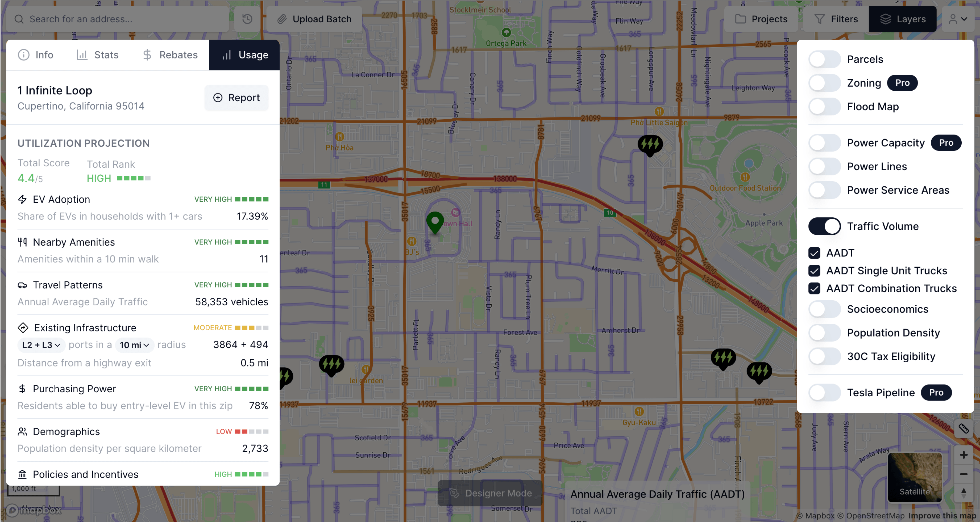
Task: Switch to the Stats tab
Action: [x=106, y=55]
